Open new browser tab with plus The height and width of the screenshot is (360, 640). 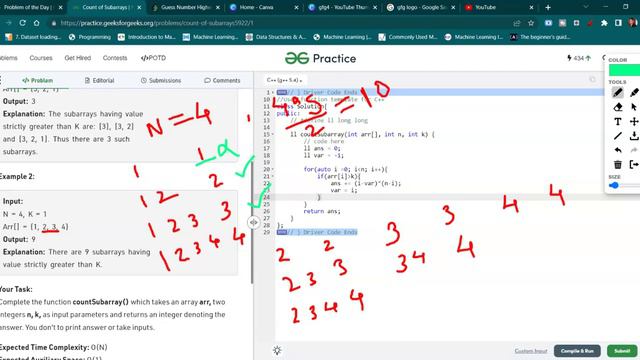[548, 7]
